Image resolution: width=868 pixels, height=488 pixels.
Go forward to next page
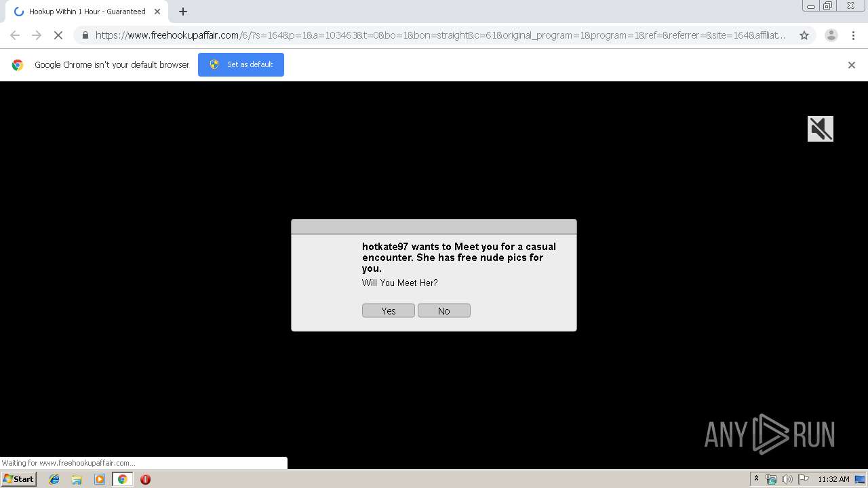(x=37, y=35)
